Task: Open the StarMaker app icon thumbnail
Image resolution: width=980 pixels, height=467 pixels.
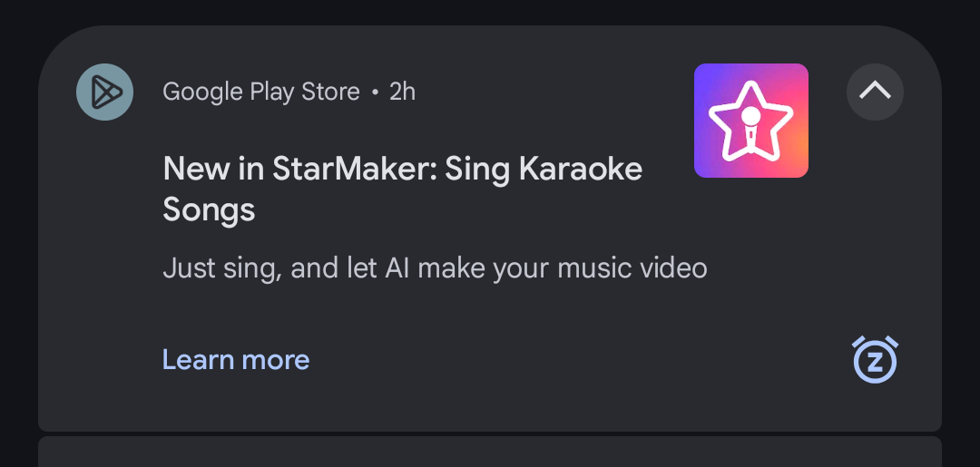Action: click(751, 121)
